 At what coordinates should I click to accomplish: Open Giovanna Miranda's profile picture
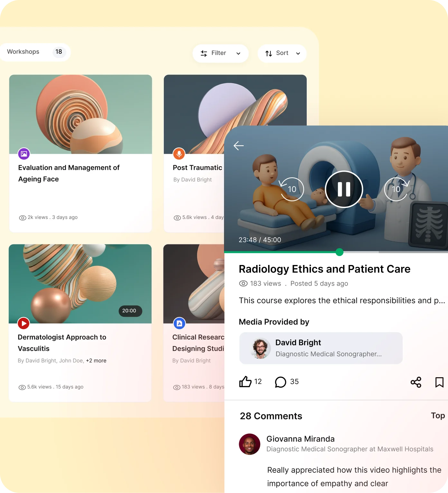pyautogui.click(x=249, y=444)
